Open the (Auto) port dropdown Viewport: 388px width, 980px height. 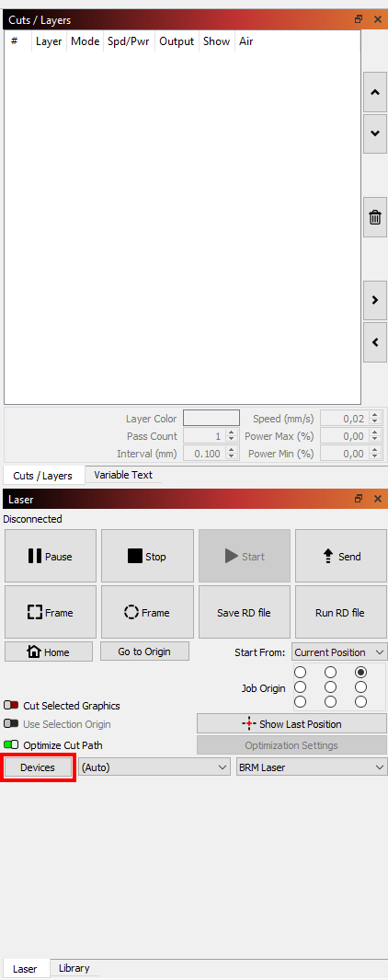tap(154, 767)
